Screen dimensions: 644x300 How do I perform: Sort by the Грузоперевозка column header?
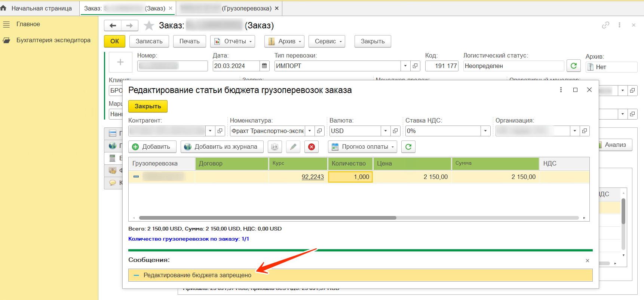click(x=162, y=164)
